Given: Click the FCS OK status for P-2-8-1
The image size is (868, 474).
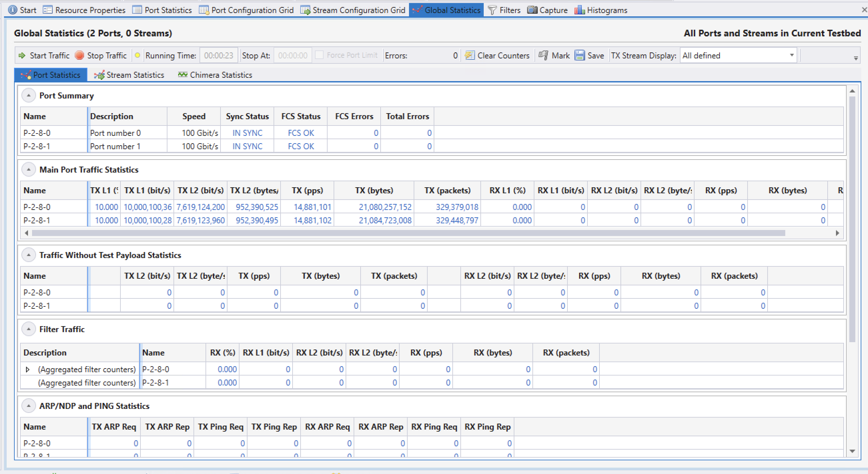Looking at the screenshot, I should pos(301,146).
